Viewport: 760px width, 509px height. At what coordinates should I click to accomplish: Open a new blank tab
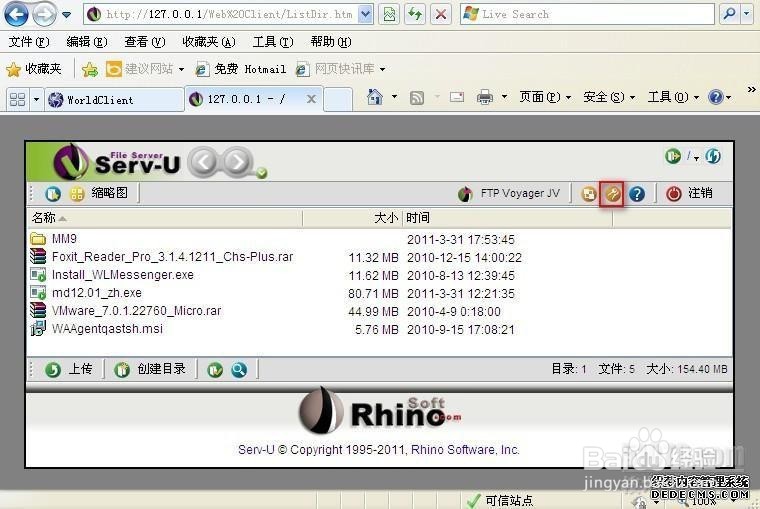[338, 99]
